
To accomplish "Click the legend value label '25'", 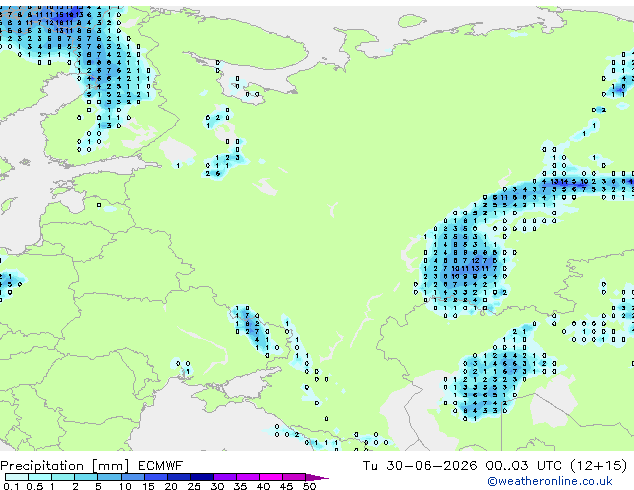I will tap(194, 486).
